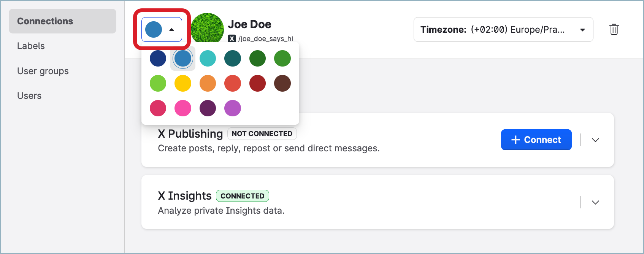Click the trash delete icon
644x254 pixels.
[614, 29]
